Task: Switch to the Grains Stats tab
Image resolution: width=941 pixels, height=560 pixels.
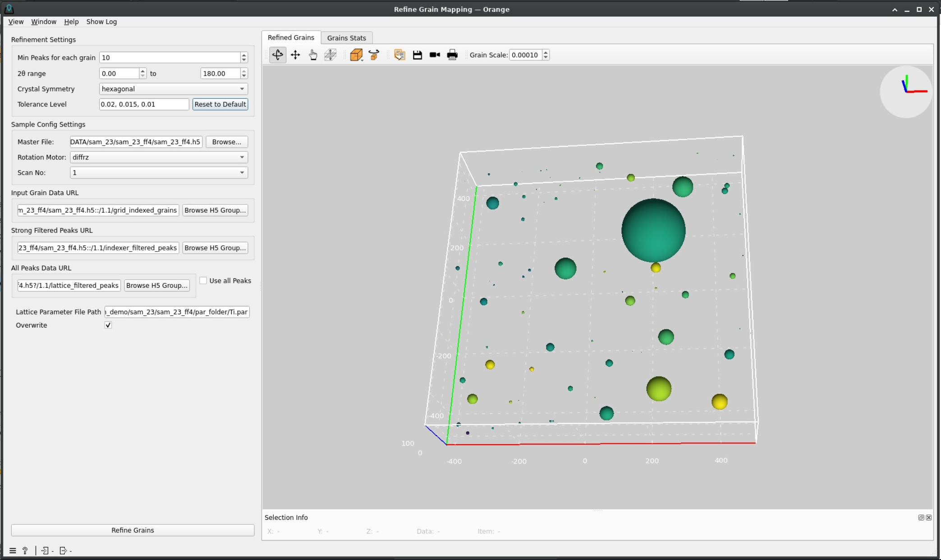Action: pos(347,38)
